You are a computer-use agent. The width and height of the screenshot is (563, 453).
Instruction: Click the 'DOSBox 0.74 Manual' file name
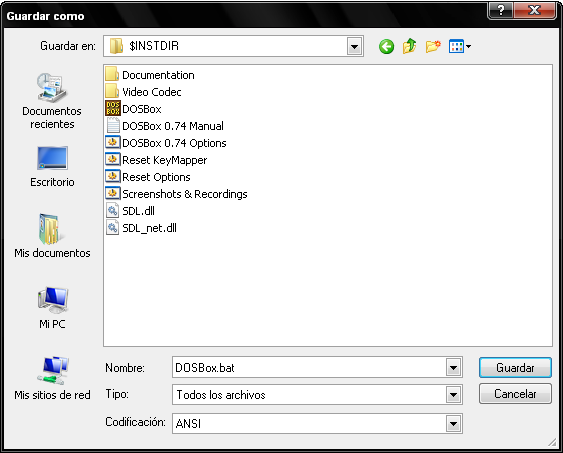click(173, 126)
